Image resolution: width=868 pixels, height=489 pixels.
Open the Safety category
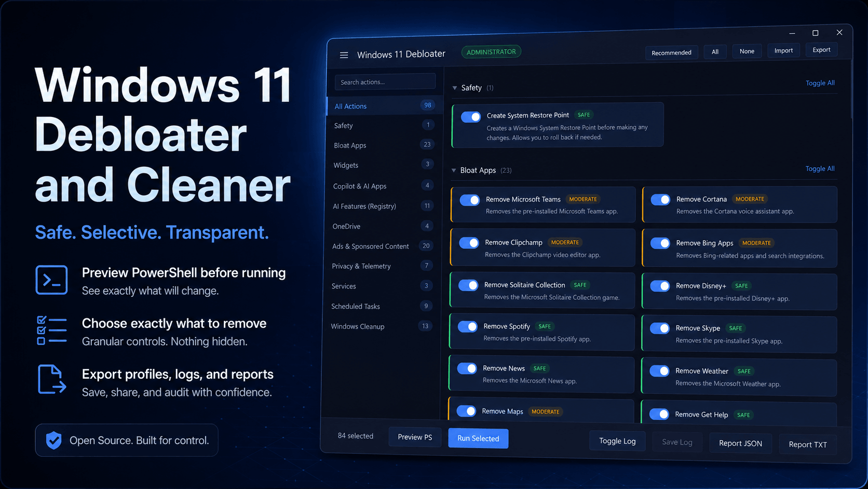click(x=384, y=125)
